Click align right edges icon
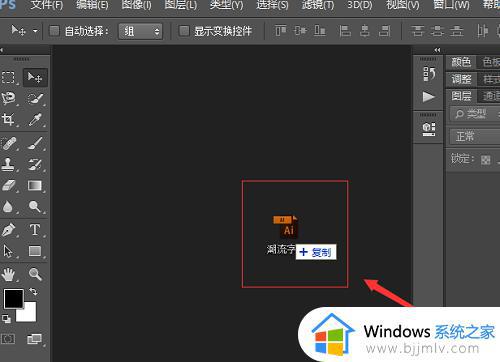Screen dimensions: 500x362 (x=384, y=31)
